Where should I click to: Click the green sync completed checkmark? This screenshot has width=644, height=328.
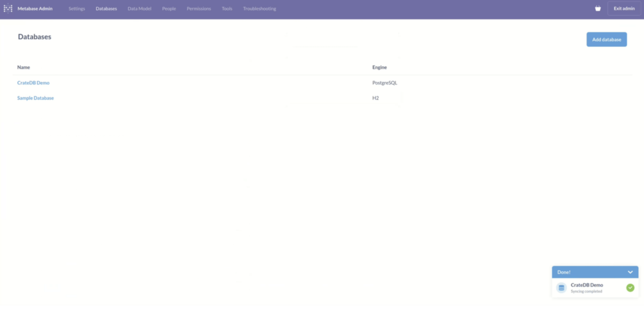pos(630,288)
